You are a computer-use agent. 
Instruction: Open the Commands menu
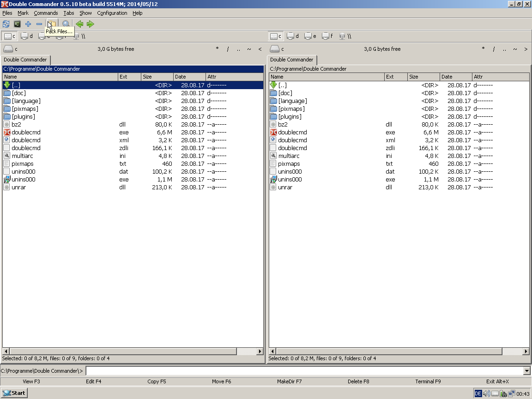pos(46,13)
